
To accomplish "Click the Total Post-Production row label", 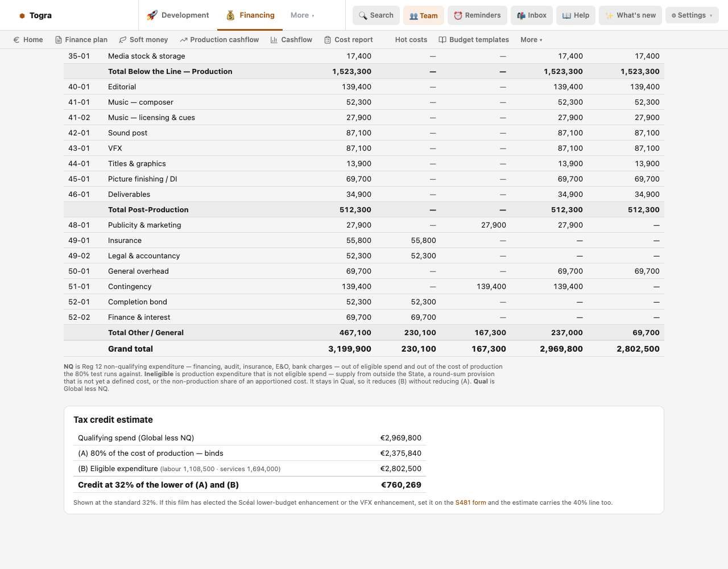I will pos(148,210).
